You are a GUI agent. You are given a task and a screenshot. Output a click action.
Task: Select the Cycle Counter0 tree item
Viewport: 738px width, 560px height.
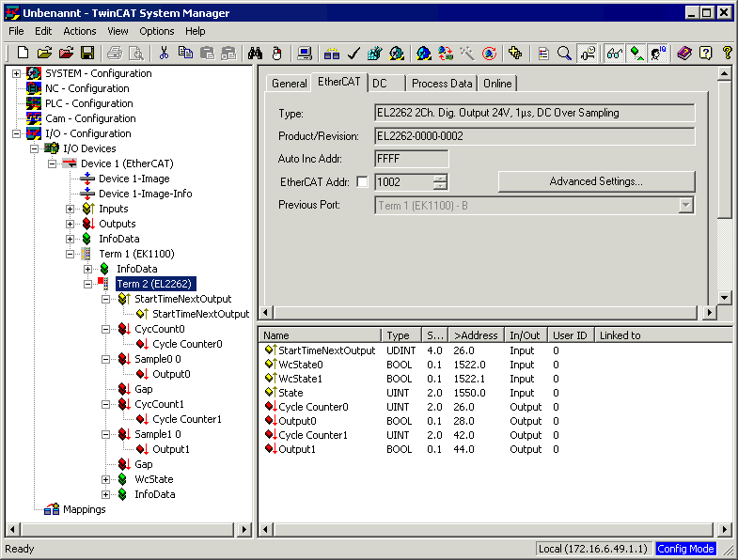[187, 344]
